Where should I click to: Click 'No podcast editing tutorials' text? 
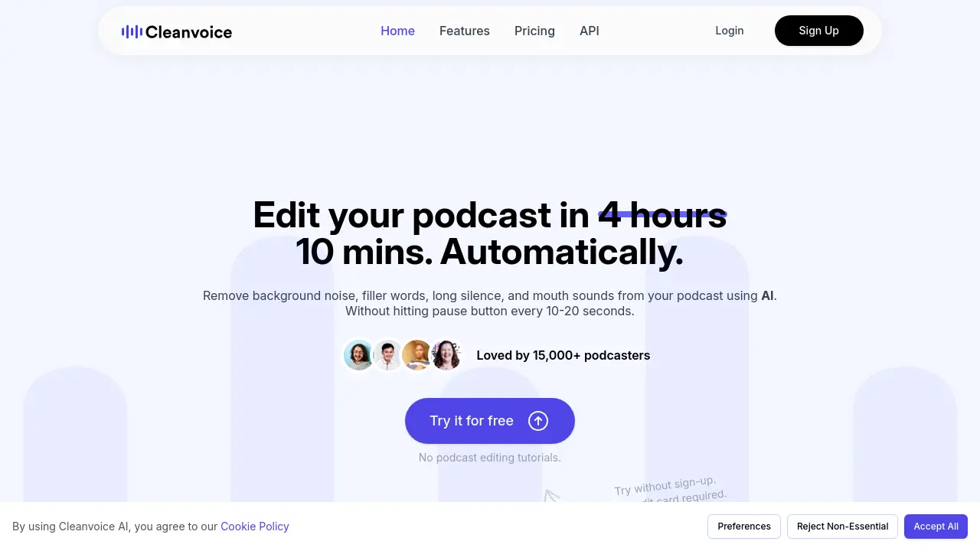[489, 458]
